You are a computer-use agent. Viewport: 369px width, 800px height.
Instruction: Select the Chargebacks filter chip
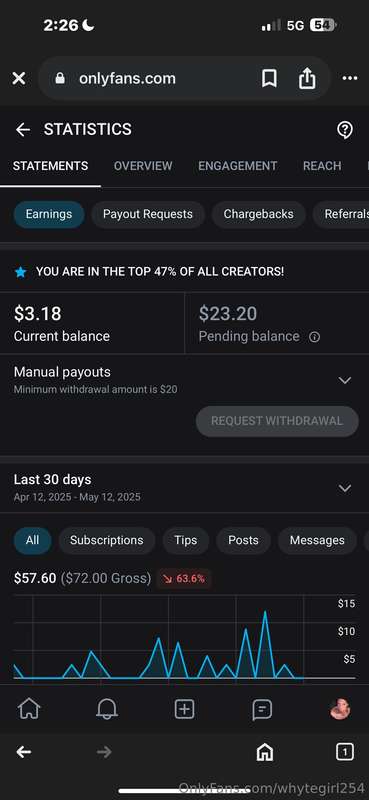coord(258,214)
